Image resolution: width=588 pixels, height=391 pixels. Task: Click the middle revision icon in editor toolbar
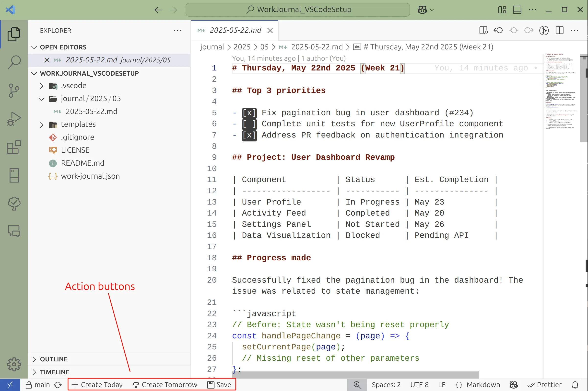514,30
